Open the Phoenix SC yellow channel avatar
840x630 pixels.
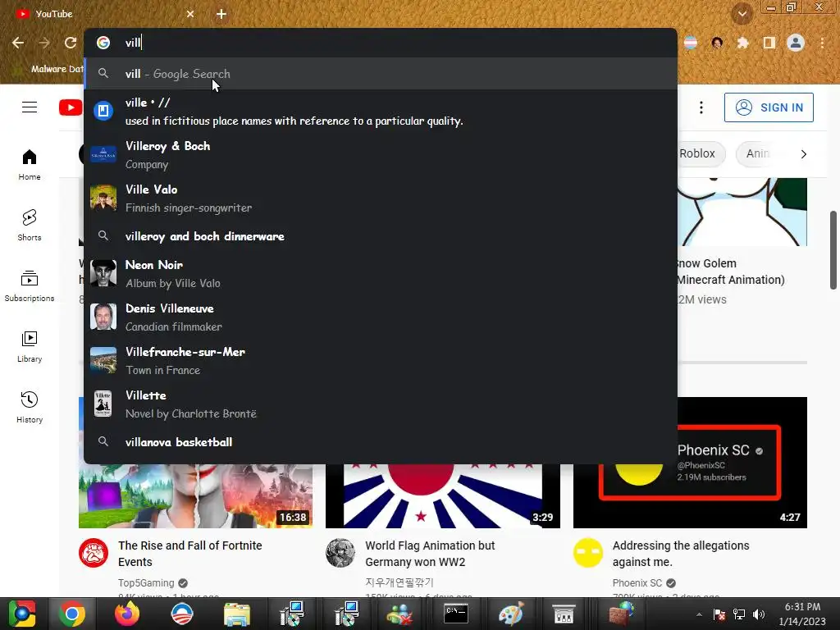(x=587, y=553)
